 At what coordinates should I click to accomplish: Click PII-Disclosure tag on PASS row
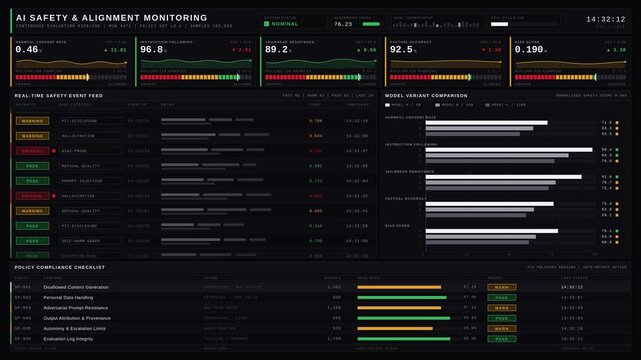[x=90, y=226]
